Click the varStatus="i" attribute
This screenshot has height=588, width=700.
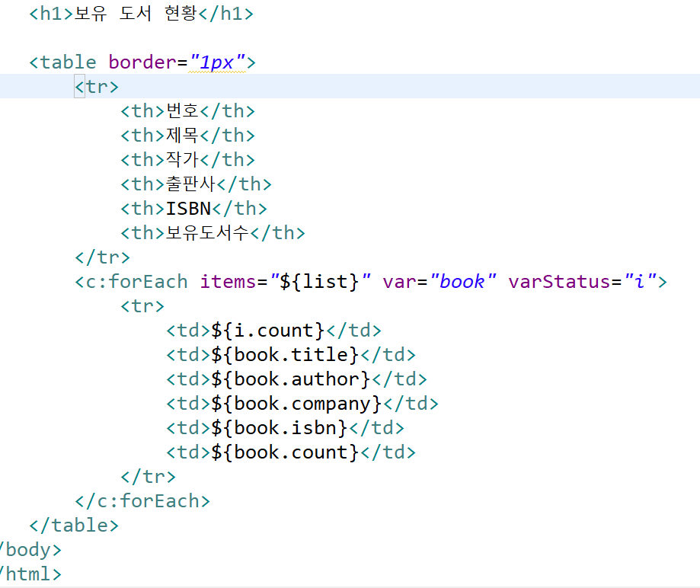pyautogui.click(x=583, y=282)
